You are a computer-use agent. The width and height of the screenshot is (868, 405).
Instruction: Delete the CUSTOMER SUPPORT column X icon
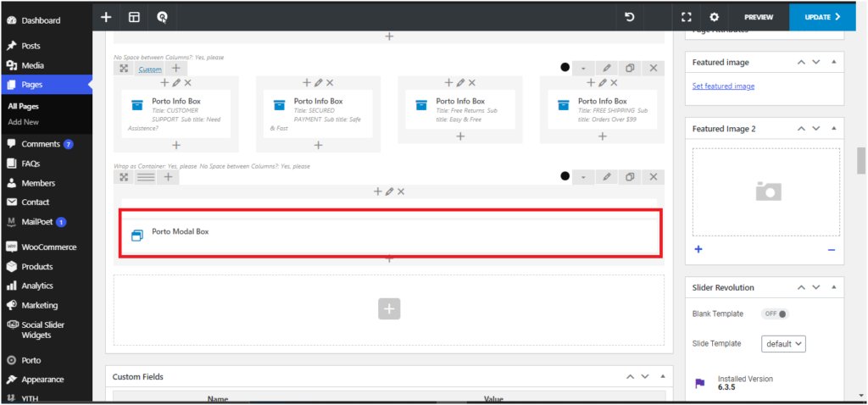click(x=187, y=83)
